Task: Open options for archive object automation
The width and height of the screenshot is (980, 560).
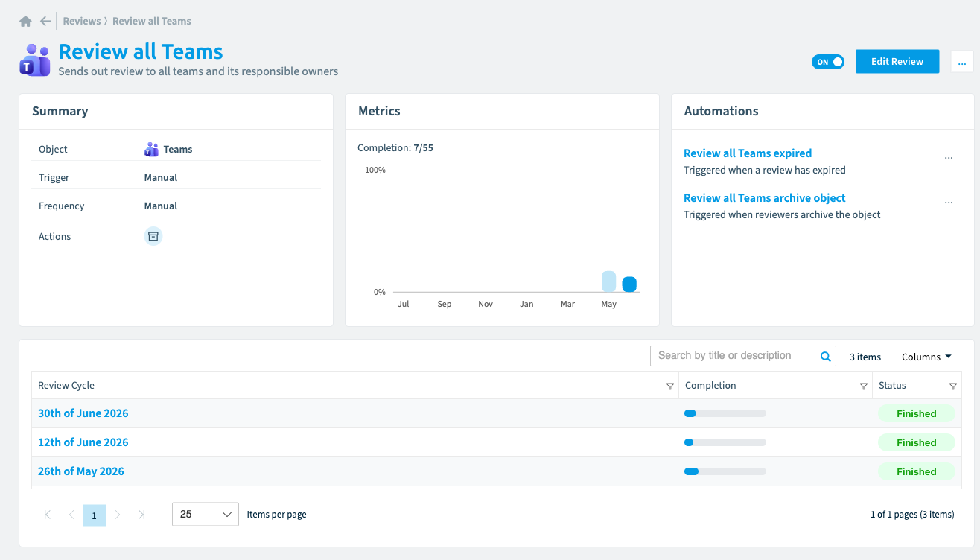Action: pyautogui.click(x=949, y=203)
